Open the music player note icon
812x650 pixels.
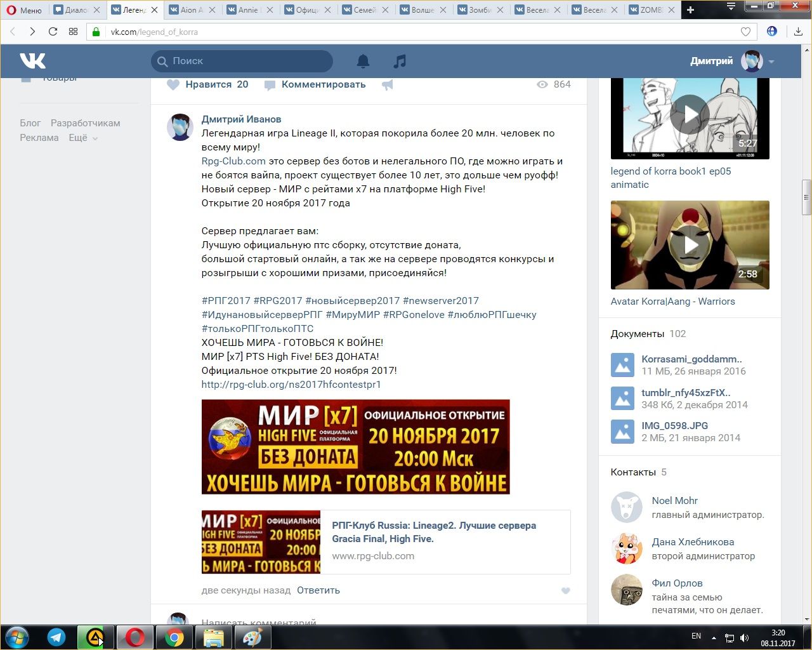click(x=399, y=61)
